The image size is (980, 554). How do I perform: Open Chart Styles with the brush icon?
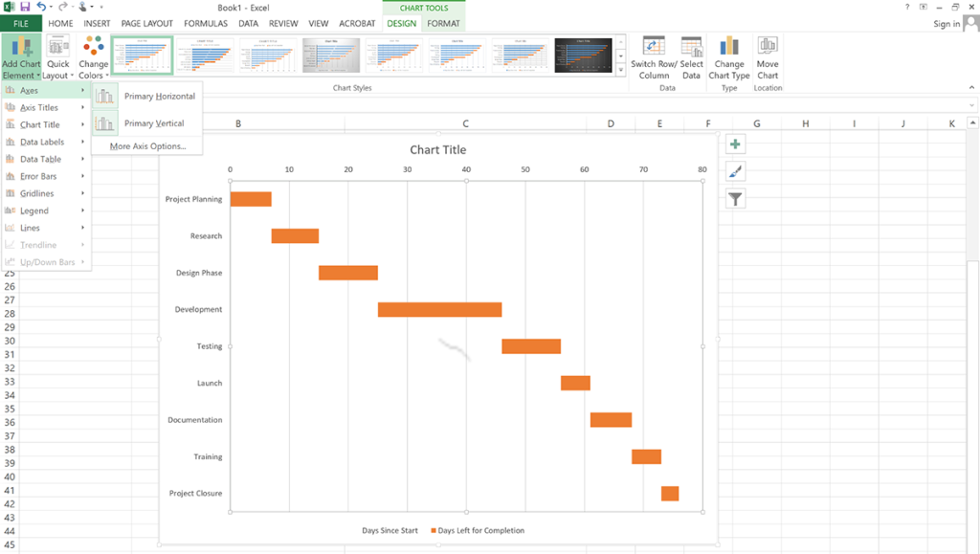pos(733,170)
